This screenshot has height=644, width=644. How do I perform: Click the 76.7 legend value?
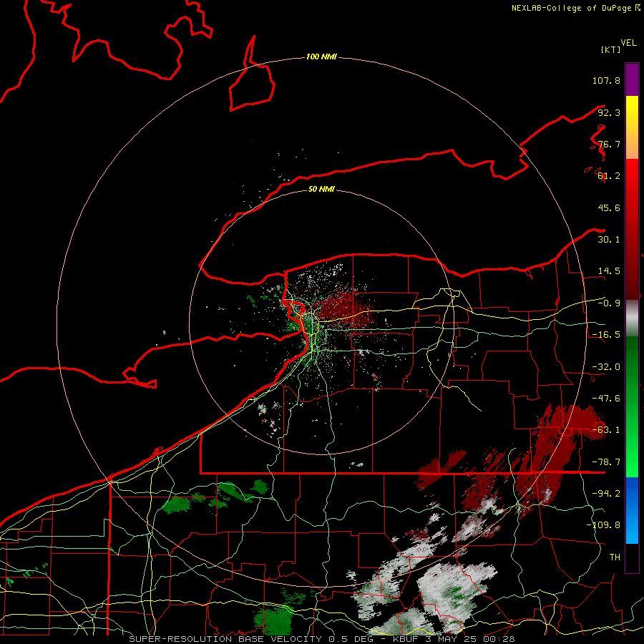coord(609,144)
